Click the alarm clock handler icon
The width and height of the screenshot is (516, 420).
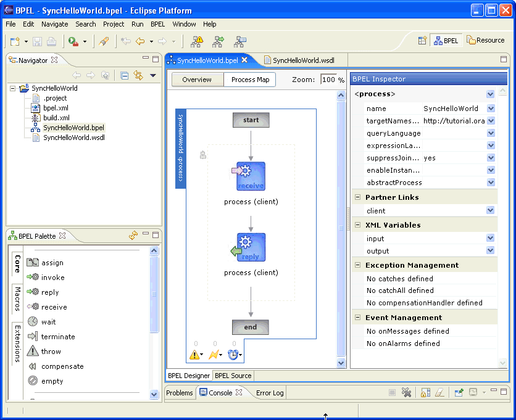click(233, 355)
